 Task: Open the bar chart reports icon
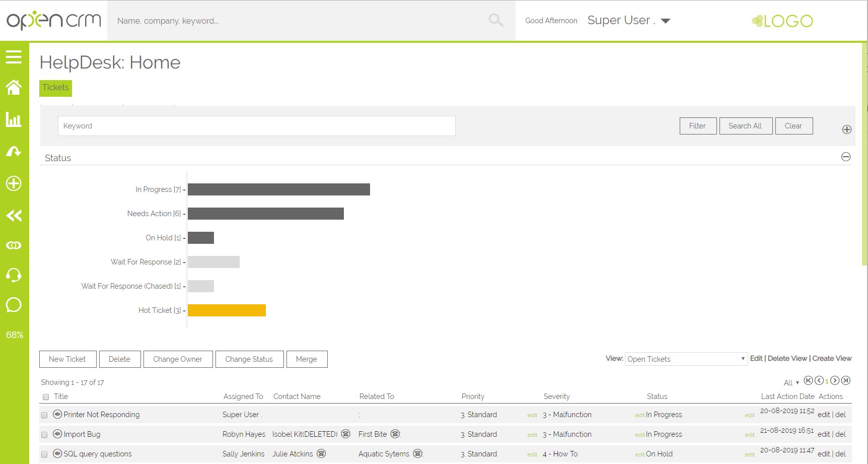tap(14, 119)
